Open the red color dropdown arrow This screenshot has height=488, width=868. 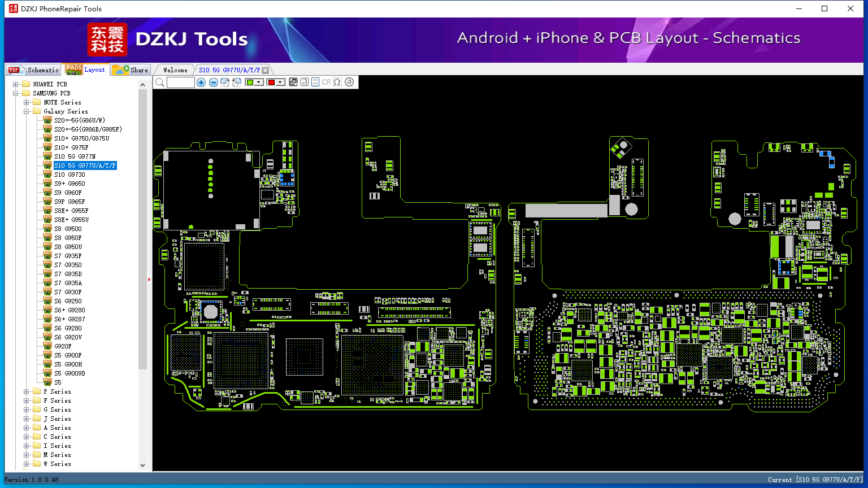[280, 82]
